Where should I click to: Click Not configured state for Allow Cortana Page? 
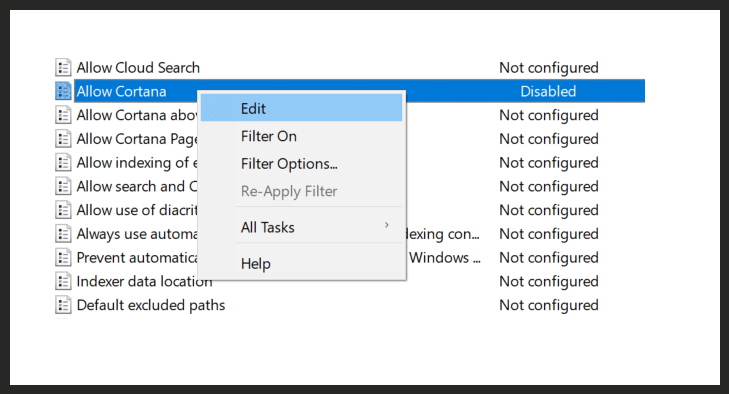[549, 139]
